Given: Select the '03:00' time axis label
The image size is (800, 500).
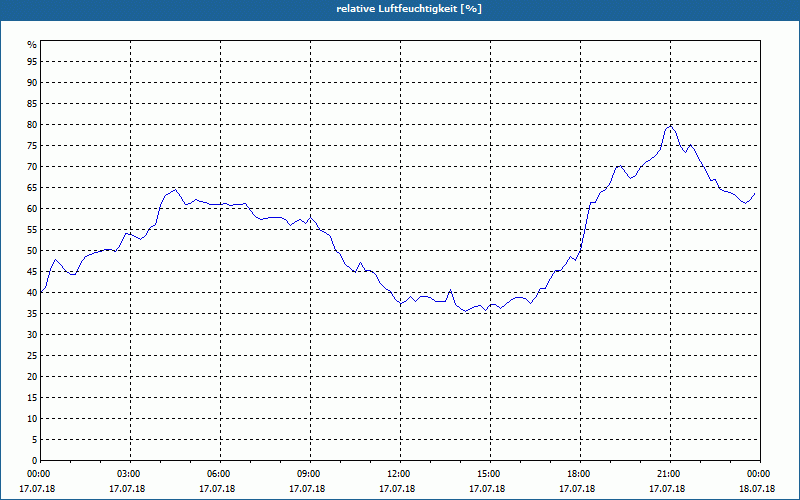Looking at the screenshot, I should [128, 474].
